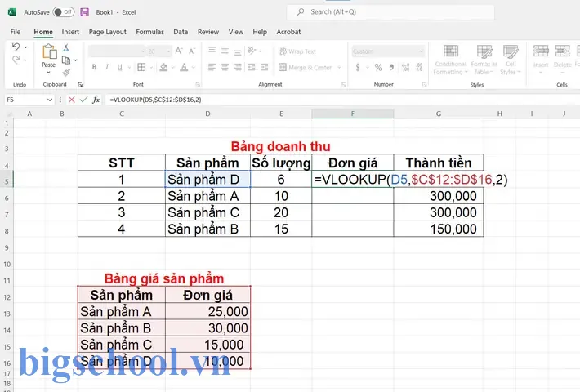Screen dimensions: 580x392
Task: Open the Font size dropdown
Action: tap(169, 51)
